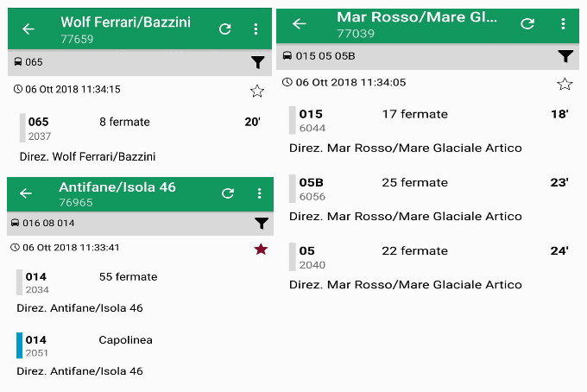
Task: Open overflow menu for stop 76965
Action: (259, 193)
